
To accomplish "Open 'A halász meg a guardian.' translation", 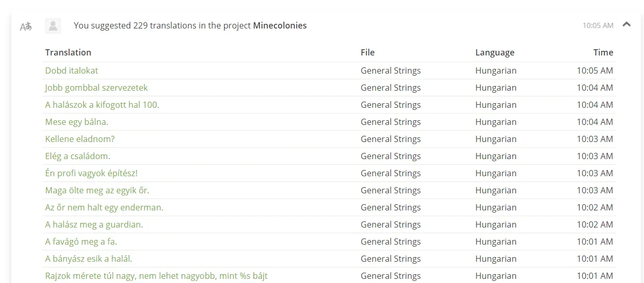I will [x=94, y=224].
